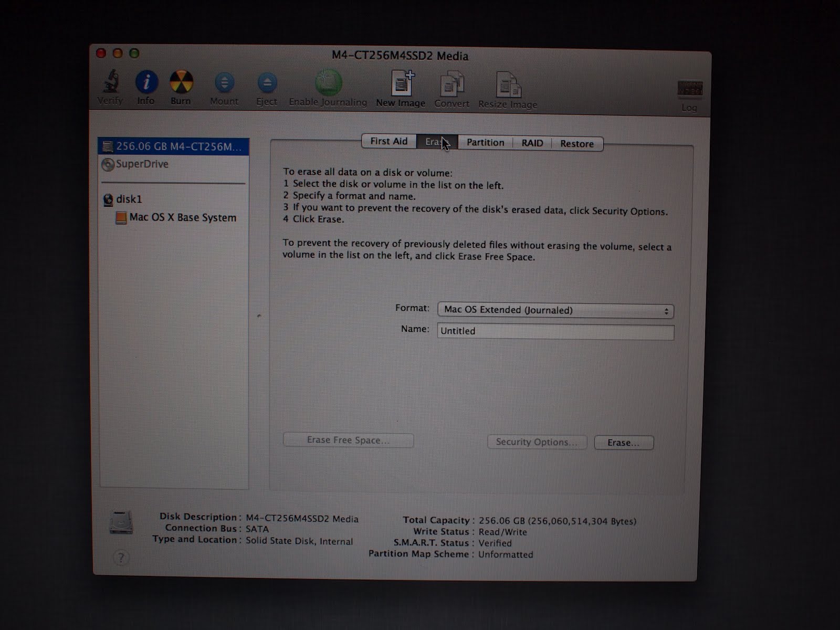Click the Connection Bus SATA value
This screenshot has height=630, width=840.
(x=257, y=529)
